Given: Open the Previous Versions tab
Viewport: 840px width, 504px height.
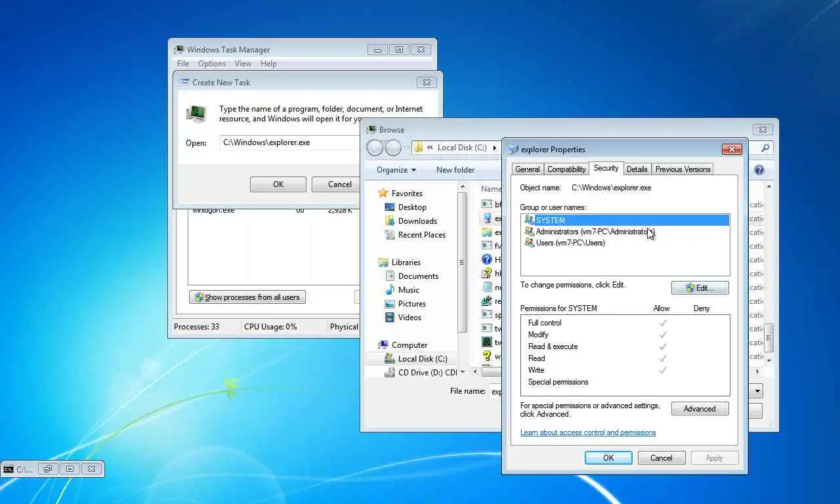Looking at the screenshot, I should [682, 169].
